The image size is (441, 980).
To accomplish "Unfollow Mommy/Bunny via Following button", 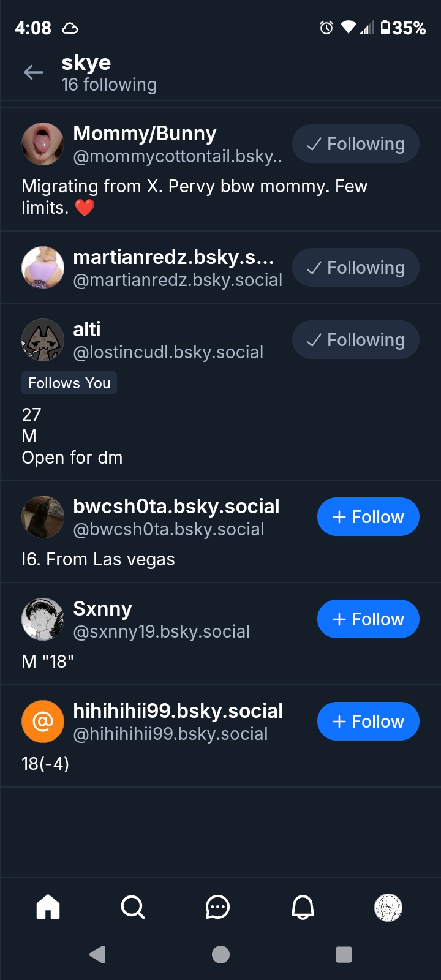I will [355, 144].
